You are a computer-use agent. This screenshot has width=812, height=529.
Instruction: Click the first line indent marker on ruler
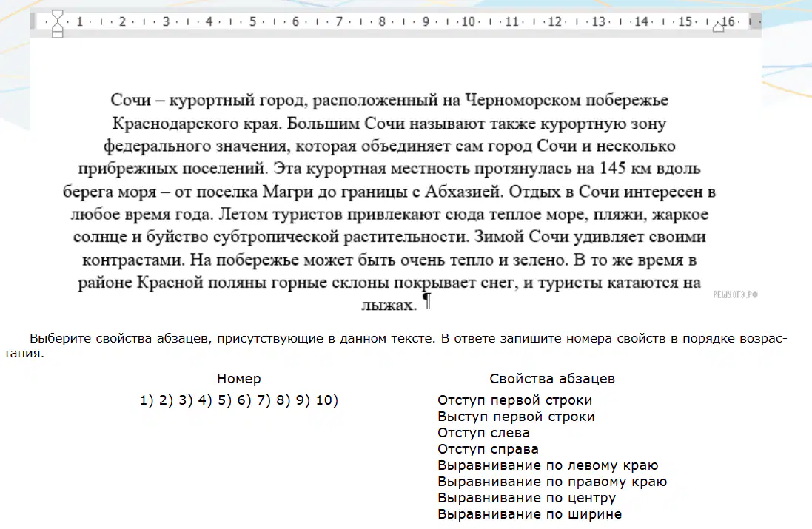coord(58,15)
